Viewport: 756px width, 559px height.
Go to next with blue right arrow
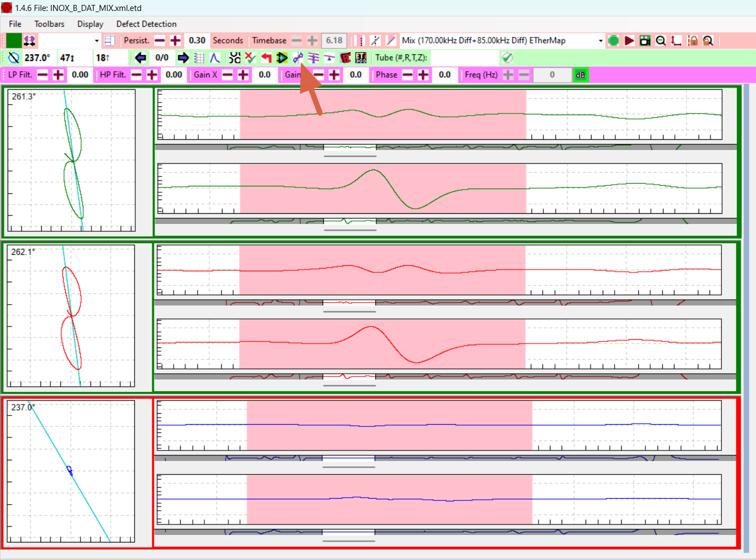(184, 58)
